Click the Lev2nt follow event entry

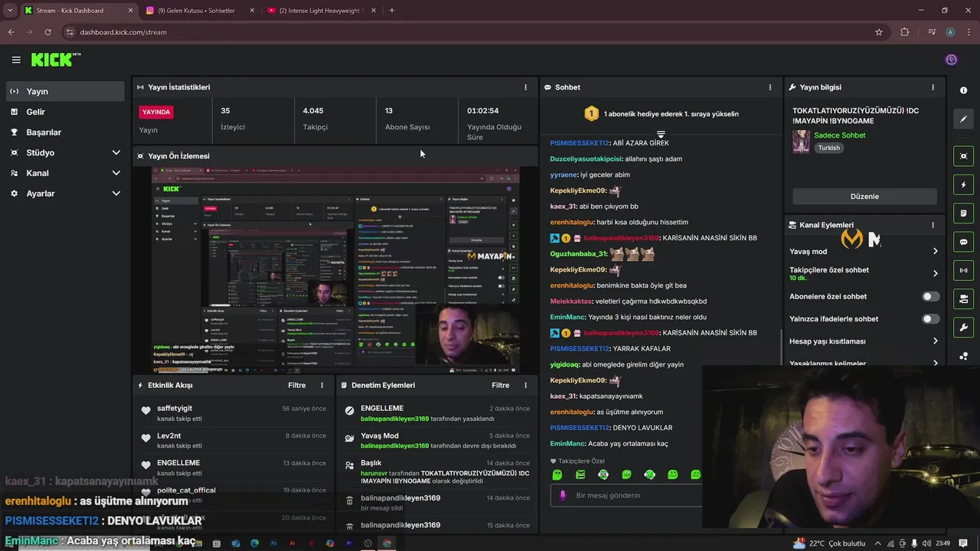coord(234,441)
